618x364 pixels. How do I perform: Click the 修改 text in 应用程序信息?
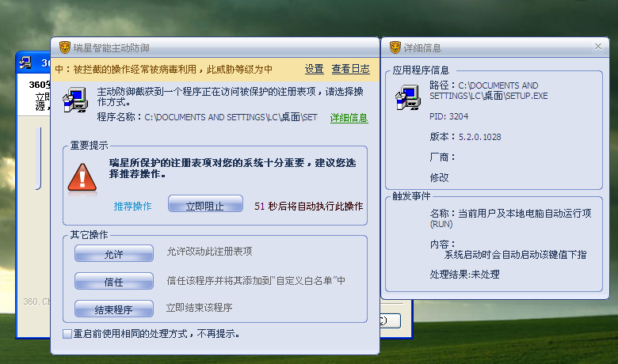(439, 177)
